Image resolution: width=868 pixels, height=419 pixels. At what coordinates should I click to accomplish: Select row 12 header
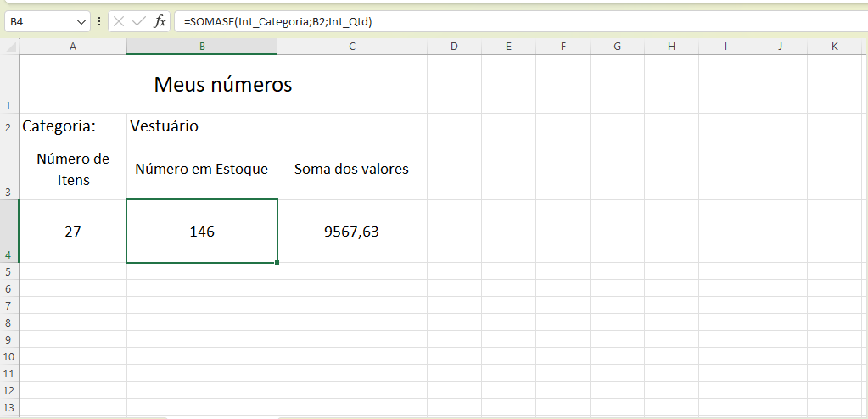click(x=9, y=390)
